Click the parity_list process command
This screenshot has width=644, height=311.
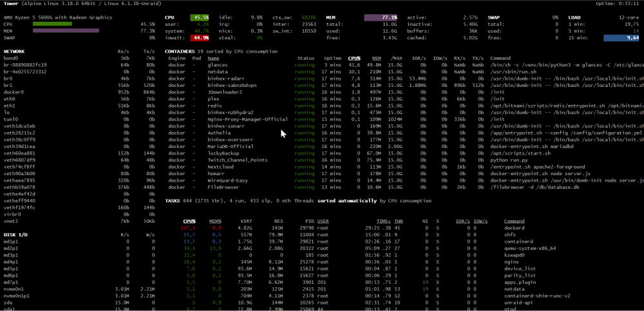click(x=520, y=275)
